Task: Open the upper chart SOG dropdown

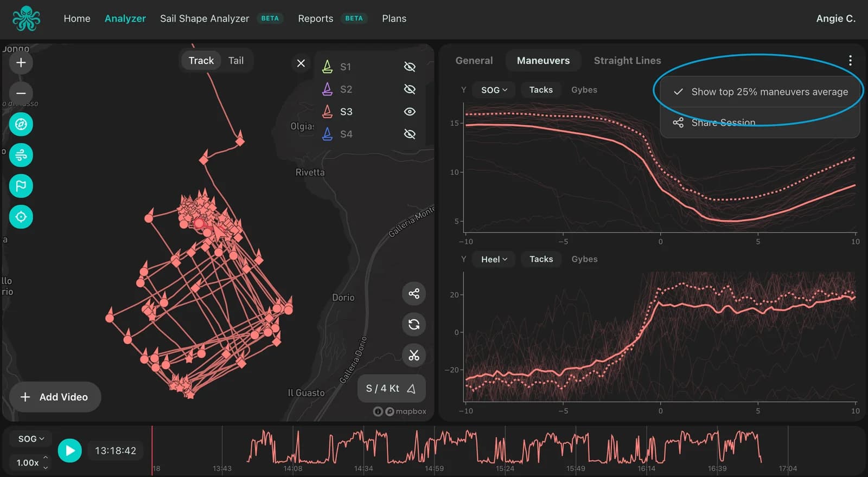Action: pyautogui.click(x=494, y=90)
